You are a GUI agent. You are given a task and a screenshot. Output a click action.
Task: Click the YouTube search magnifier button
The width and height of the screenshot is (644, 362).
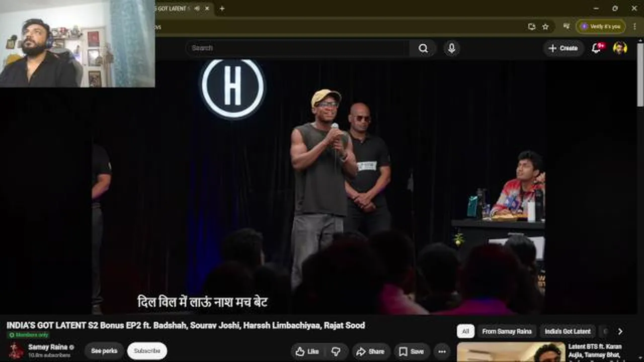click(423, 48)
